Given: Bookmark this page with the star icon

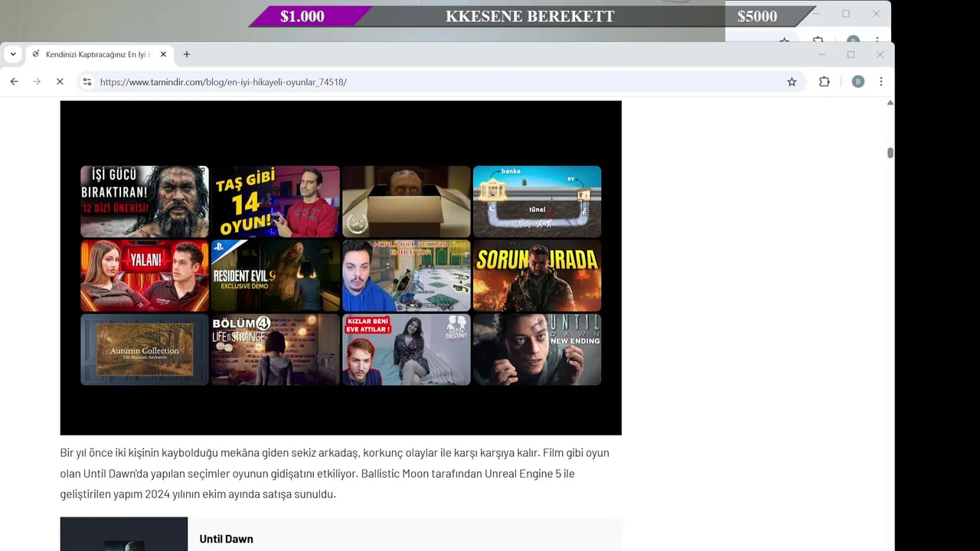Looking at the screenshot, I should click(792, 82).
